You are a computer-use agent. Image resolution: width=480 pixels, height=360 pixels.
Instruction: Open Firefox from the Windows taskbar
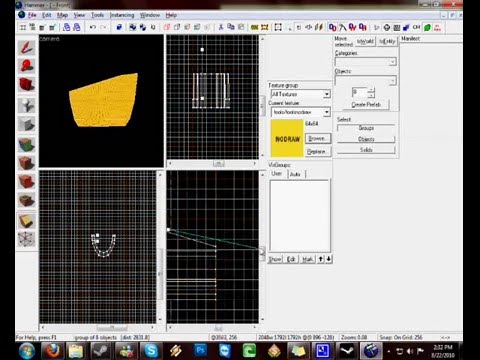(x=53, y=351)
